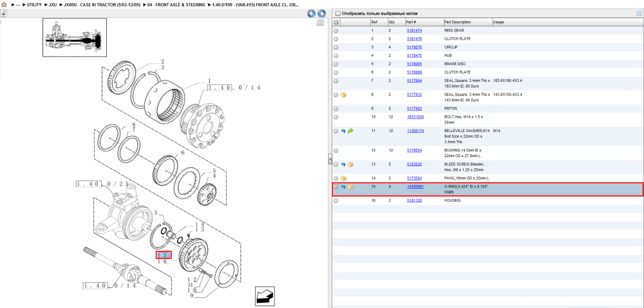This screenshot has height=308, width=644.
Task: Open part number 5181474 link
Action: point(414,30)
